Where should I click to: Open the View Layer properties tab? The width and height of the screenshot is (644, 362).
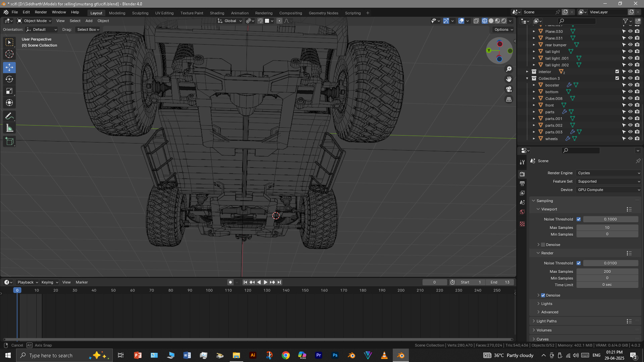tap(522, 193)
